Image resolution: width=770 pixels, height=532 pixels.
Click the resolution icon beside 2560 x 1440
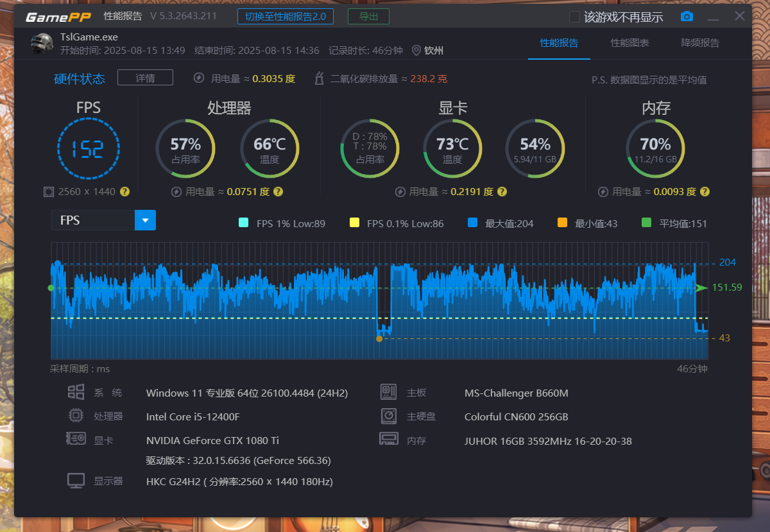coord(48,191)
